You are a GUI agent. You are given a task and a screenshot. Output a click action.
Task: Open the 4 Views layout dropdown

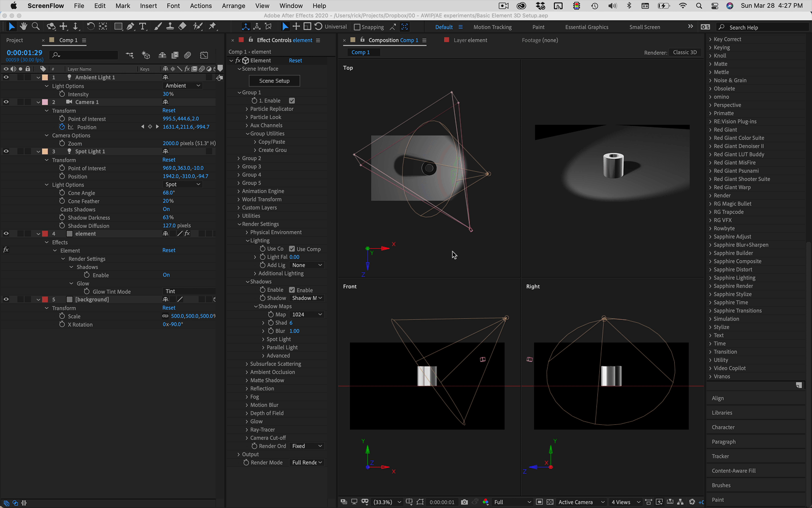point(625,502)
